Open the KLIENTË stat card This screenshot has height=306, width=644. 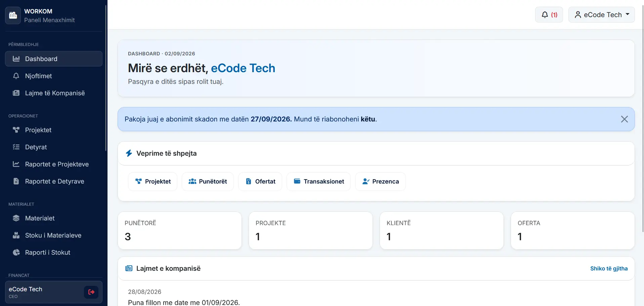442,231
